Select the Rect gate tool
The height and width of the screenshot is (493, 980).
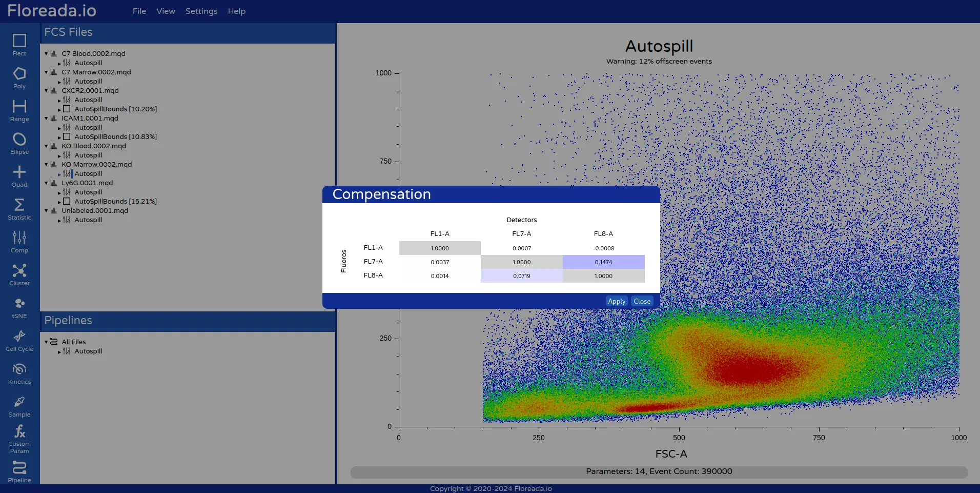pos(19,45)
